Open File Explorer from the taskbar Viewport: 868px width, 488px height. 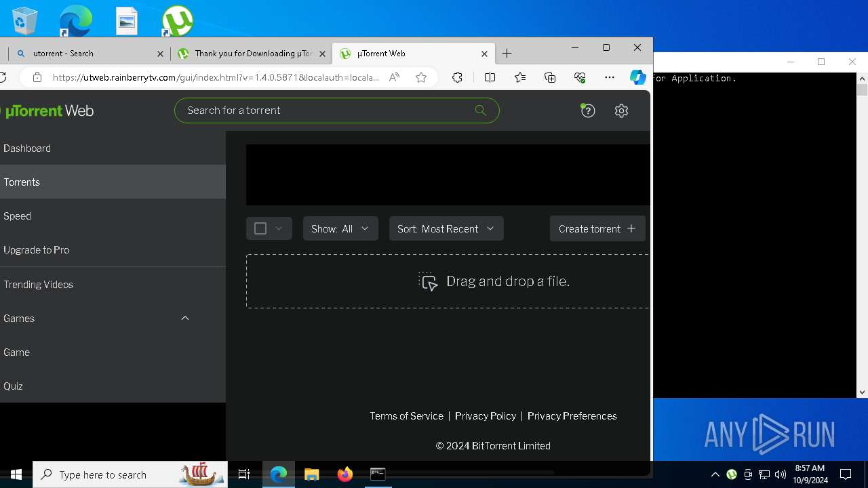click(x=311, y=474)
